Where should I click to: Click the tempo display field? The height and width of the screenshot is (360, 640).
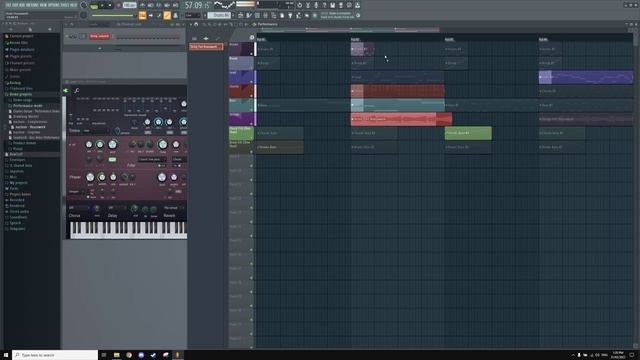click(x=130, y=5)
